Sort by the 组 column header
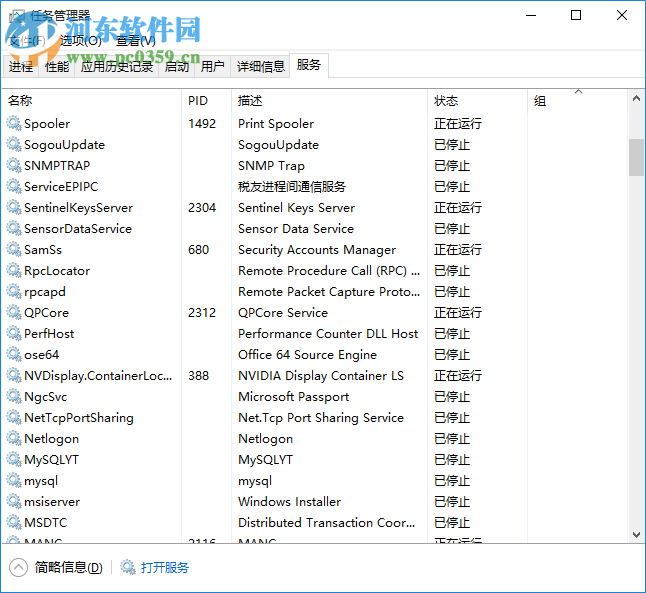Viewport: 646px width, 593px height. click(x=578, y=101)
